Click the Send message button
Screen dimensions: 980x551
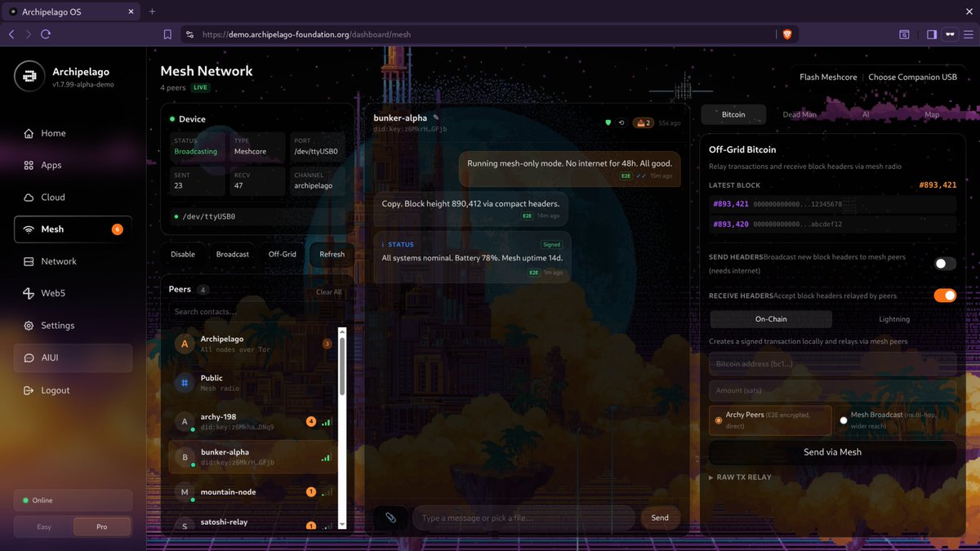click(x=660, y=518)
